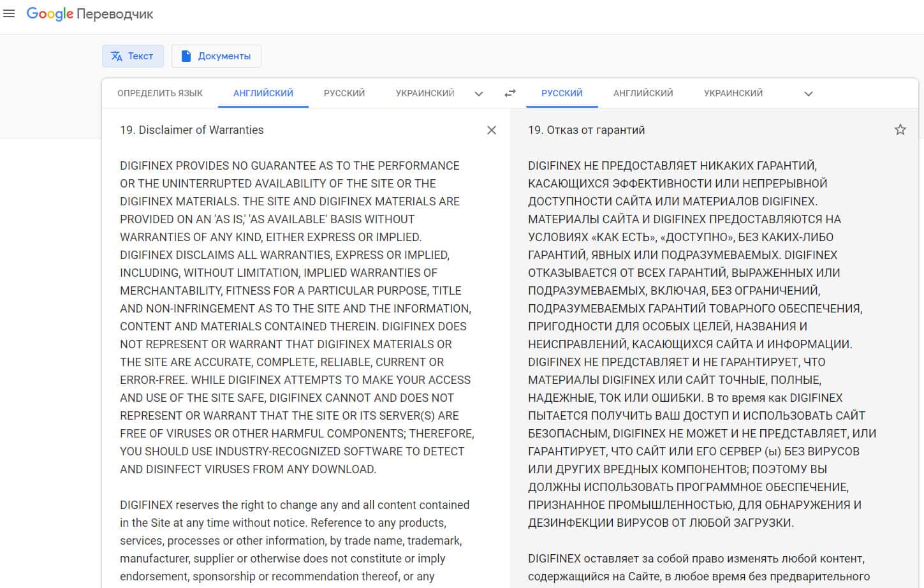Select the Текст translation mode button
924x588 pixels.
tap(133, 56)
